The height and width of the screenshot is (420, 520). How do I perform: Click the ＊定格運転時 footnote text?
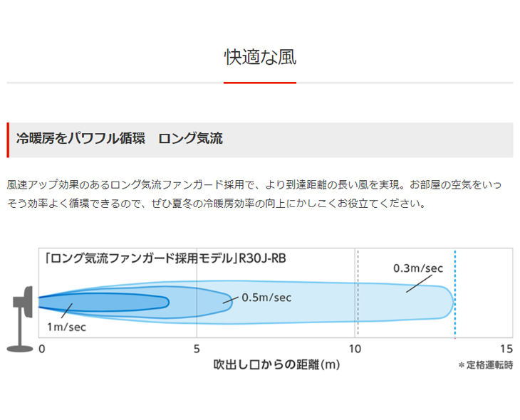[x=485, y=365]
